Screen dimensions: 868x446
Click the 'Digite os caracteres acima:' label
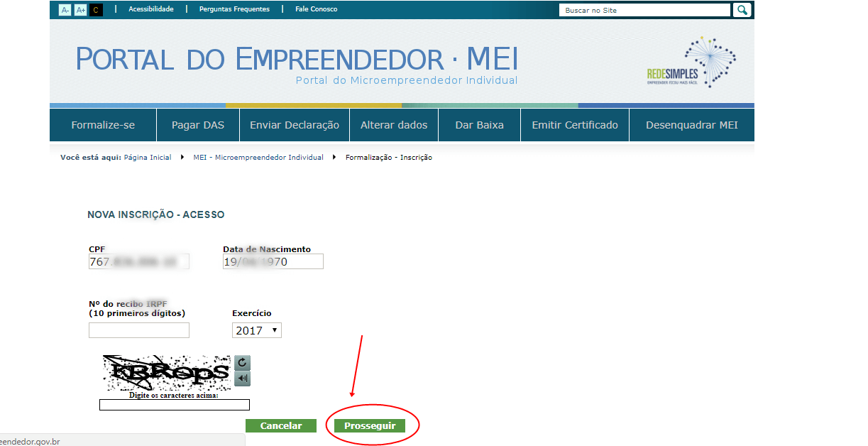coord(174,396)
